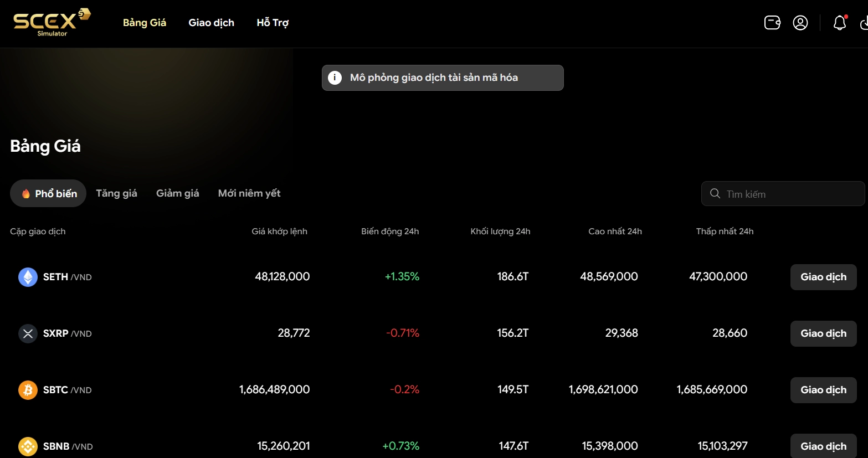
Task: Click the info icon in the banner
Action: [x=335, y=78]
